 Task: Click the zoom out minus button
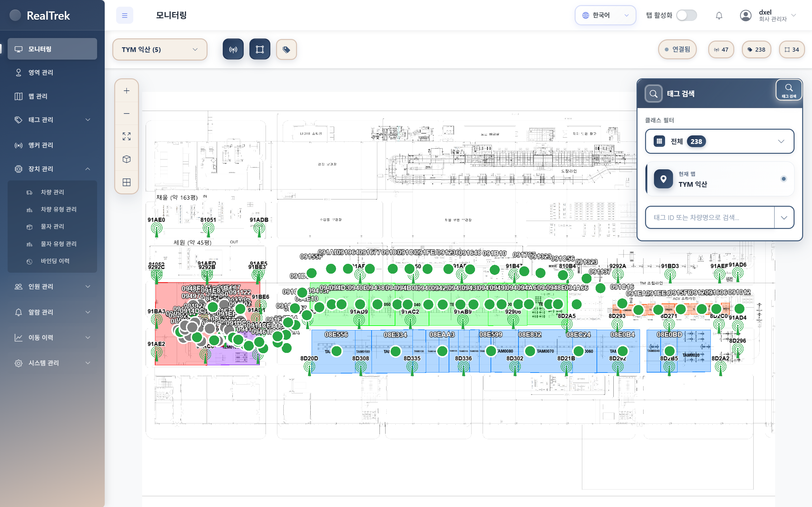coord(127,114)
